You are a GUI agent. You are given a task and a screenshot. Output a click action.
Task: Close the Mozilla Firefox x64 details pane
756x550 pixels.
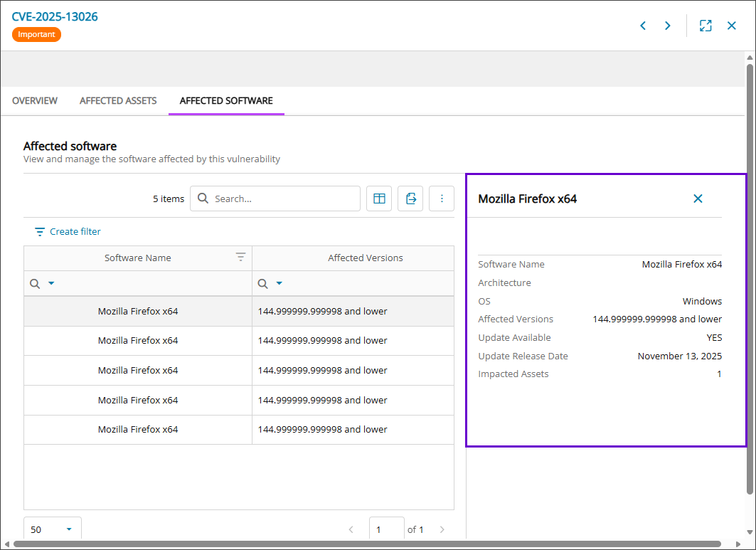(698, 199)
